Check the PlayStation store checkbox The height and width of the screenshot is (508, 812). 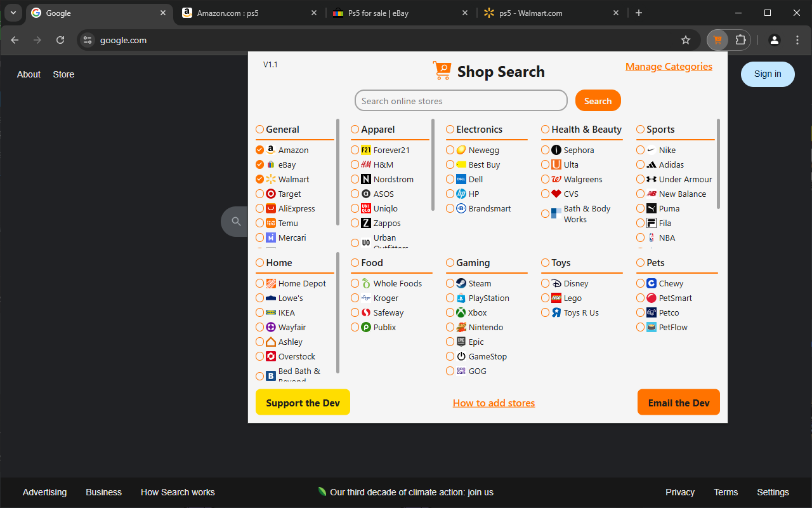point(450,298)
